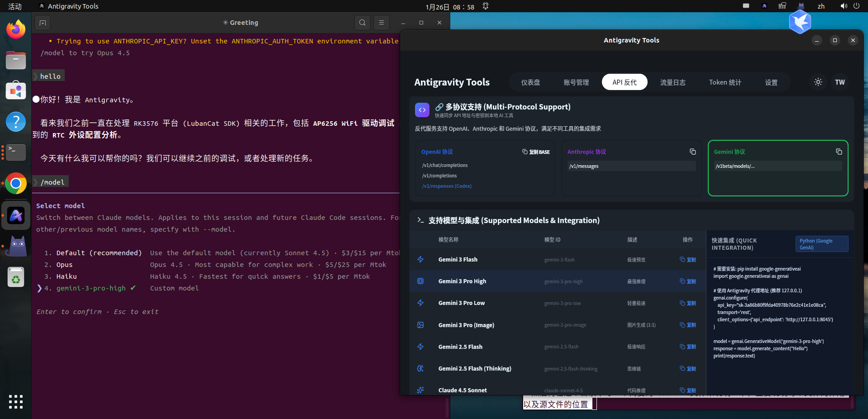Open the Files manager in dock
This screenshot has height=419, width=868.
(16, 60)
